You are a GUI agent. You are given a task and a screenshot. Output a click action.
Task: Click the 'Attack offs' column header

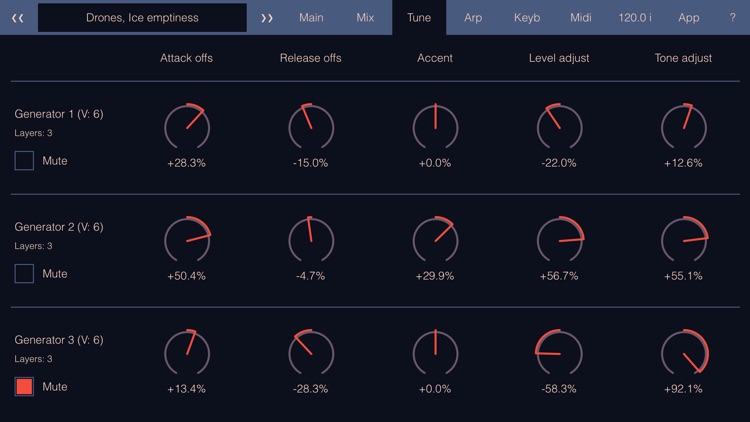(x=187, y=58)
